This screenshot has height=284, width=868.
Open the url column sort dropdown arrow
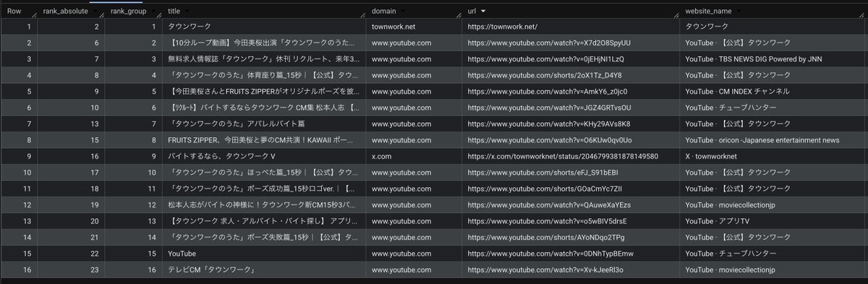[x=482, y=11]
